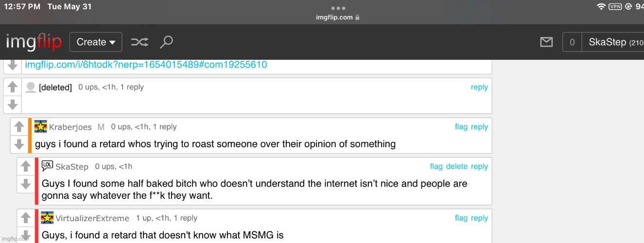Open the Create dropdown menu

(96, 42)
